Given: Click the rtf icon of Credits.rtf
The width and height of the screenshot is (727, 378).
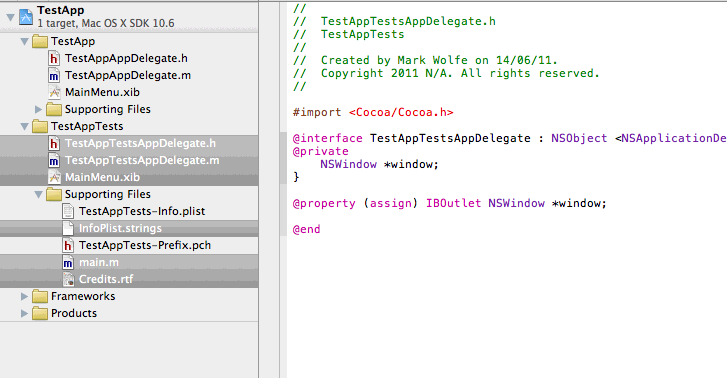Looking at the screenshot, I should (x=68, y=279).
